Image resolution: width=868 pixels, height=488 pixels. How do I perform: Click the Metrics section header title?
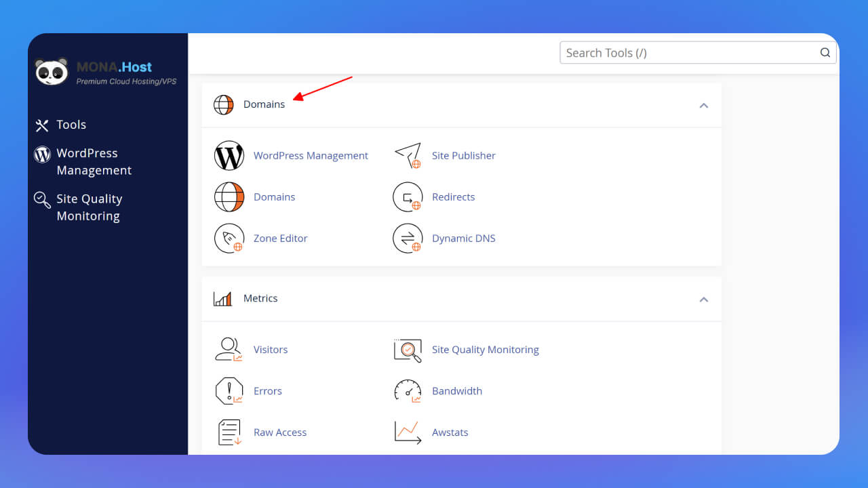coord(260,298)
